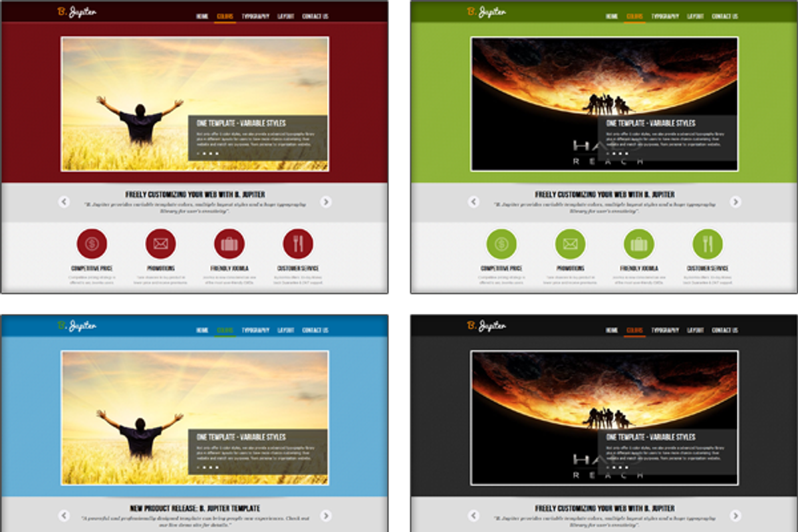Click previous arrow in red template's quote carousel

point(64,201)
